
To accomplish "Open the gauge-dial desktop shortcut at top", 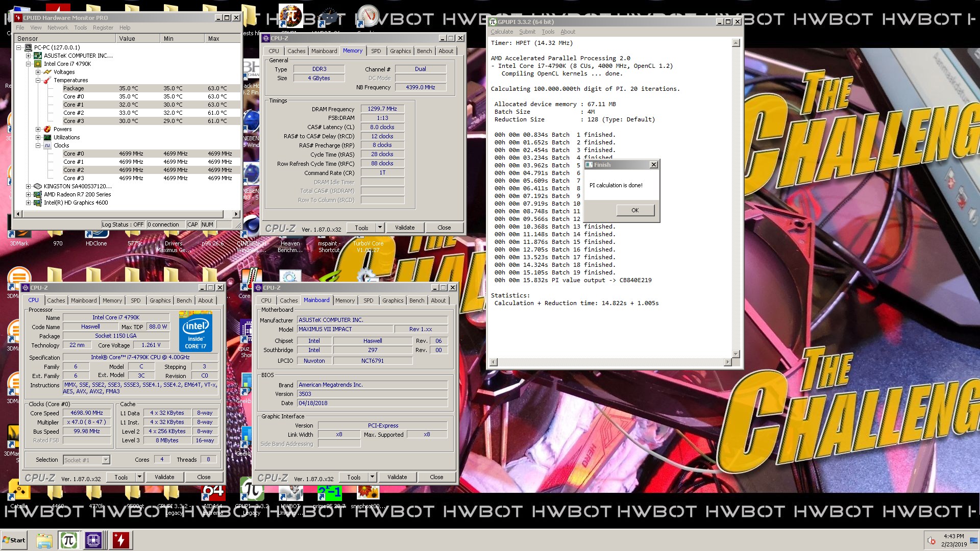I will 367,16.
